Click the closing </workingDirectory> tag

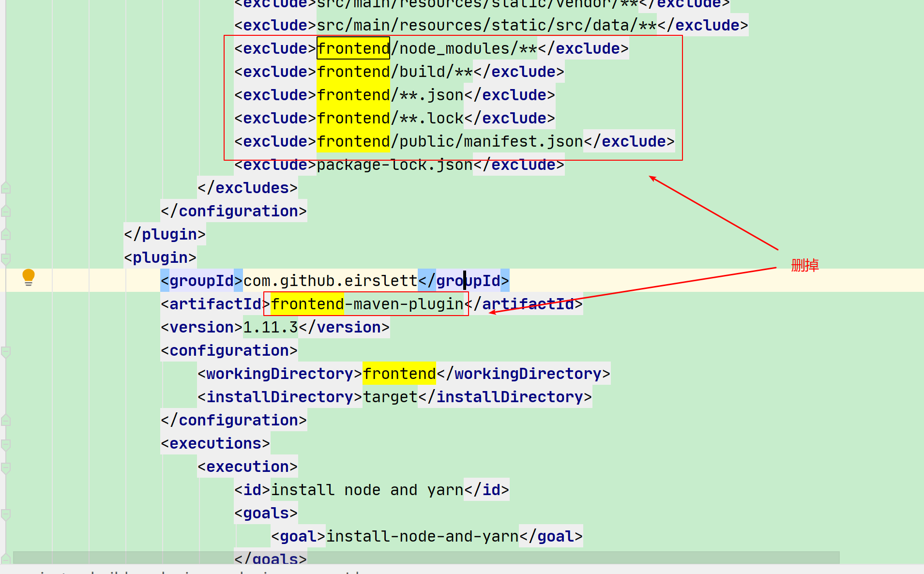pyautogui.click(x=523, y=374)
